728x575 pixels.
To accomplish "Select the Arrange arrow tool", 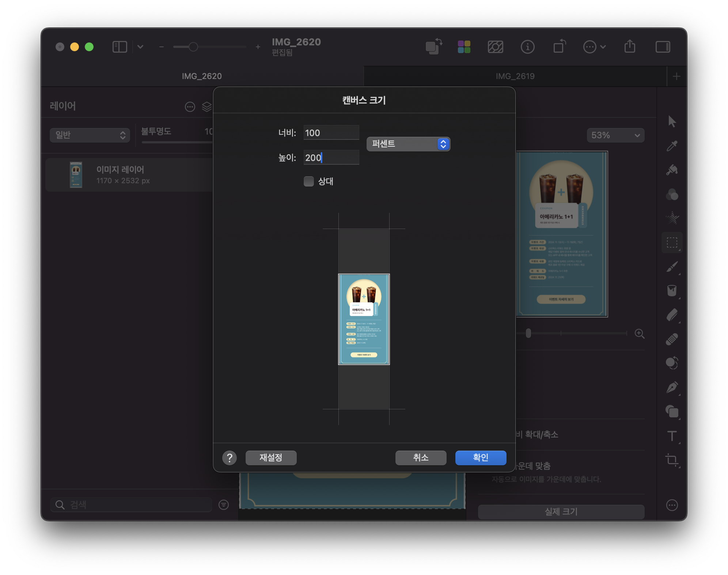I will point(672,121).
